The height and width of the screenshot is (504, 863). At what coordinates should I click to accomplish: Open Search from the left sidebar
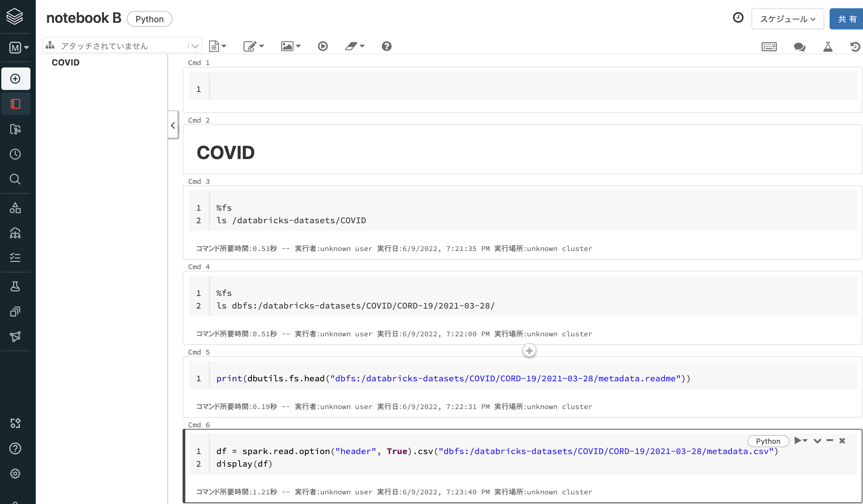point(16,179)
